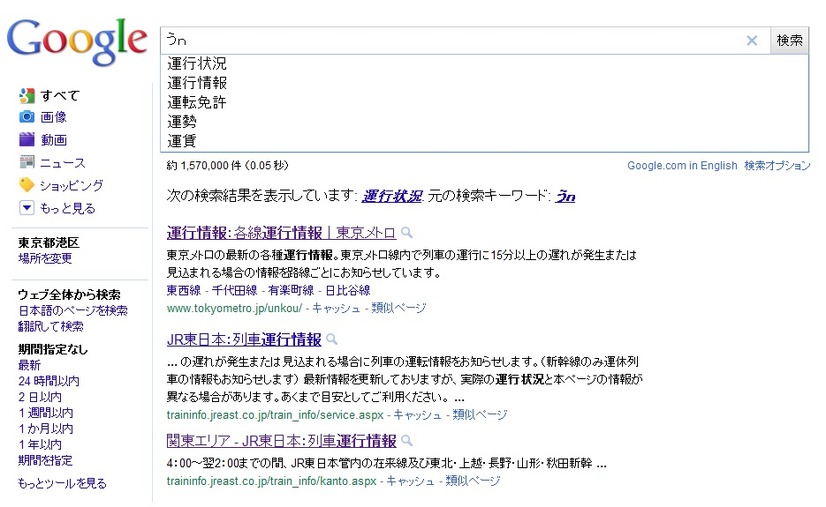Image resolution: width=826 pixels, height=507 pixels.
Task: Open JR東日本:列車運行情報 result title
Action: click(x=244, y=339)
